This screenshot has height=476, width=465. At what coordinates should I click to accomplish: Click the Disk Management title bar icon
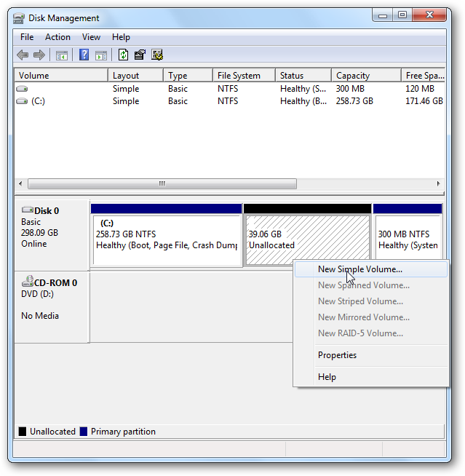[x=19, y=18]
